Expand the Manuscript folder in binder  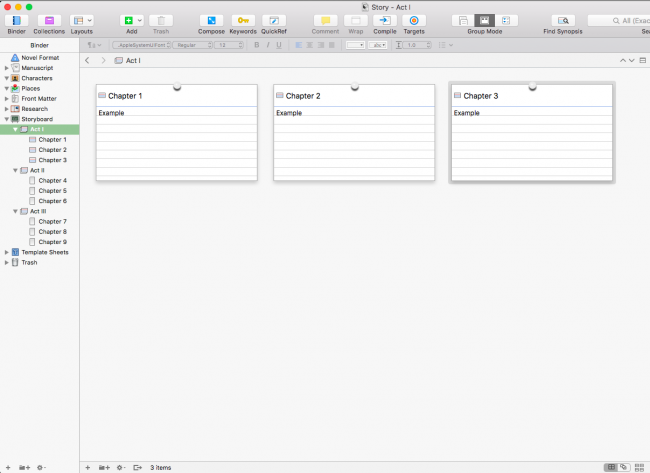(x=7, y=68)
